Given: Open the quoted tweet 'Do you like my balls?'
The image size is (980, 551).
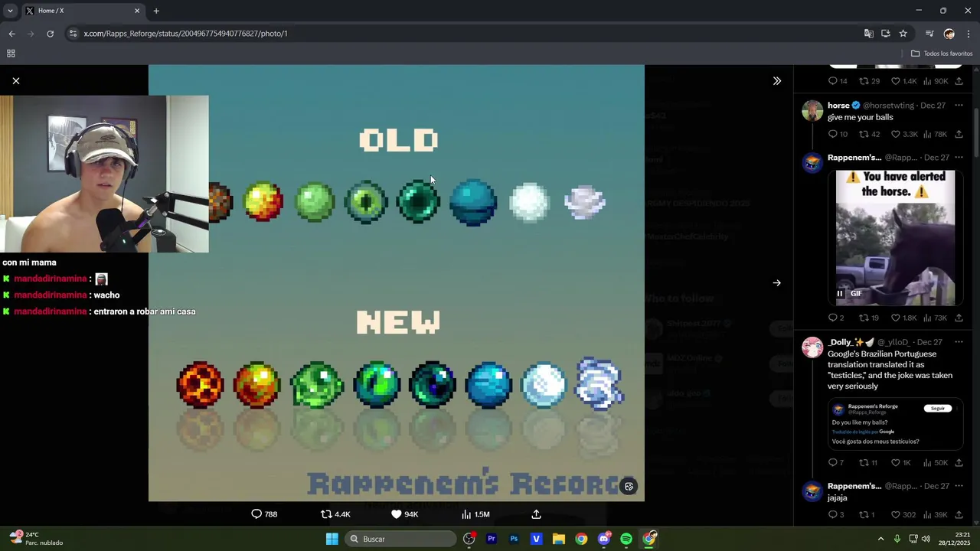Looking at the screenshot, I should tap(895, 424).
